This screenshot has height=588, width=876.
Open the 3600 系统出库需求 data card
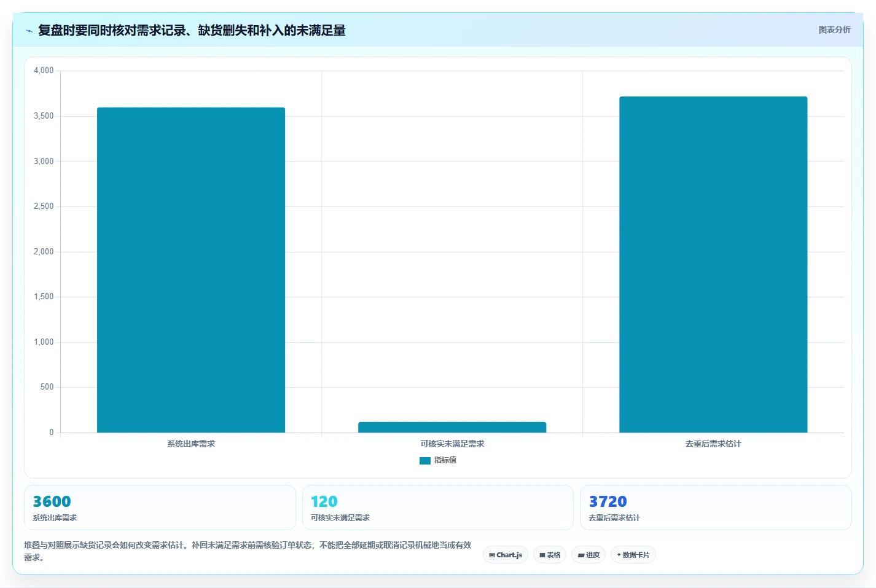(x=160, y=508)
